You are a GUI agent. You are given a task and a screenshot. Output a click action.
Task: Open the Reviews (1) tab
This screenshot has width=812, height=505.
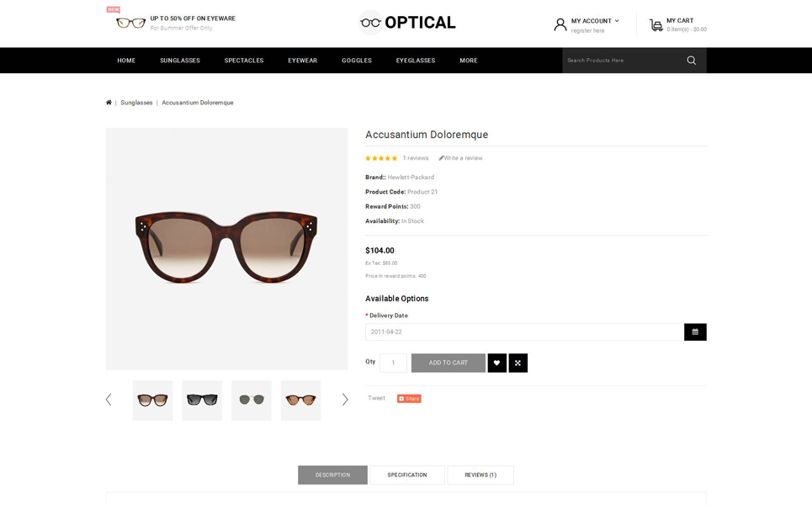480,475
